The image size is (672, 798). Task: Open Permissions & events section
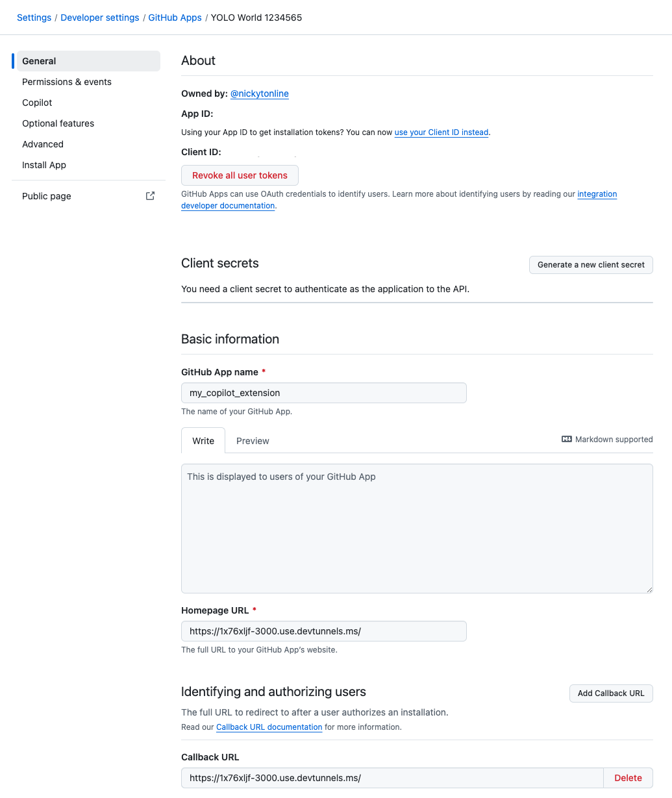pyautogui.click(x=66, y=82)
